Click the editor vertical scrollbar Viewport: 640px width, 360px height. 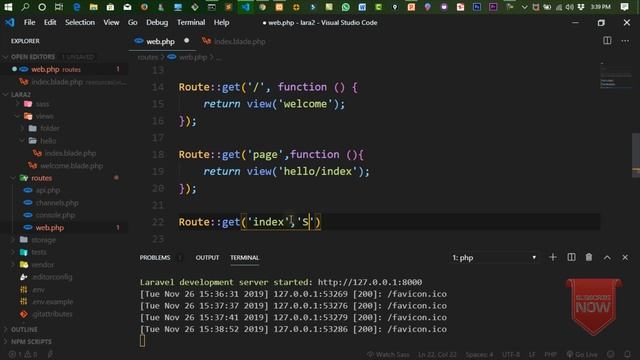pyautogui.click(x=636, y=155)
